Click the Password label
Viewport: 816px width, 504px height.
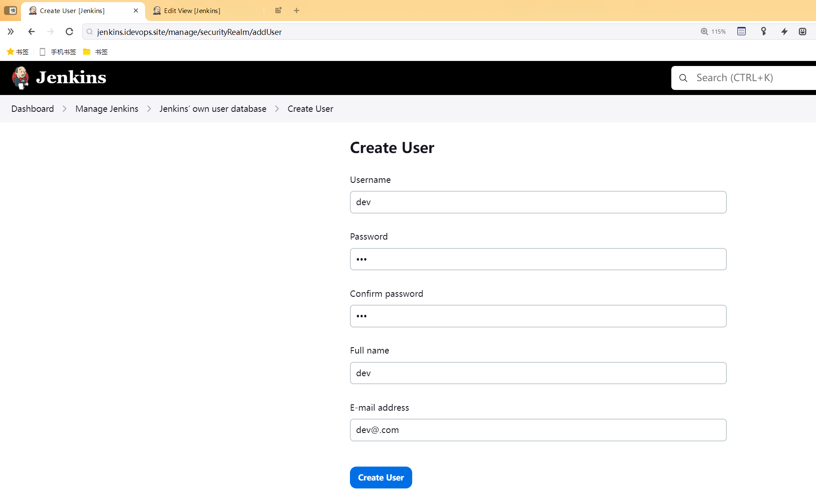(369, 237)
